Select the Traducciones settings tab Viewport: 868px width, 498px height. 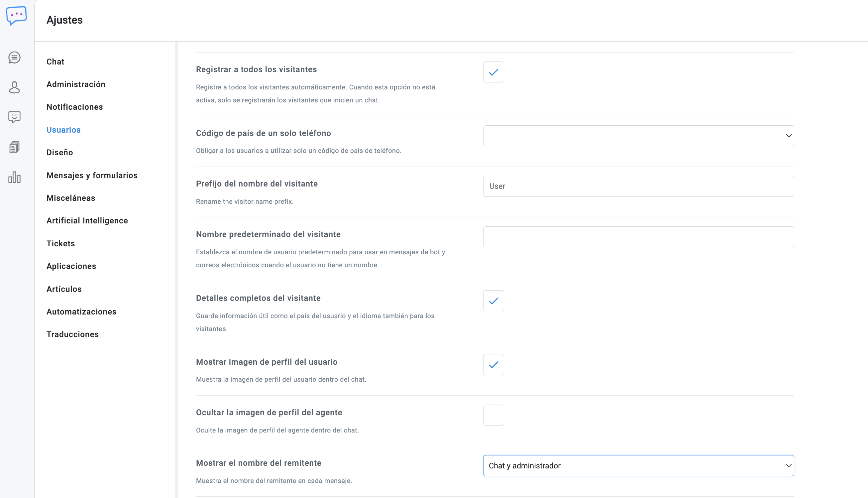(72, 334)
